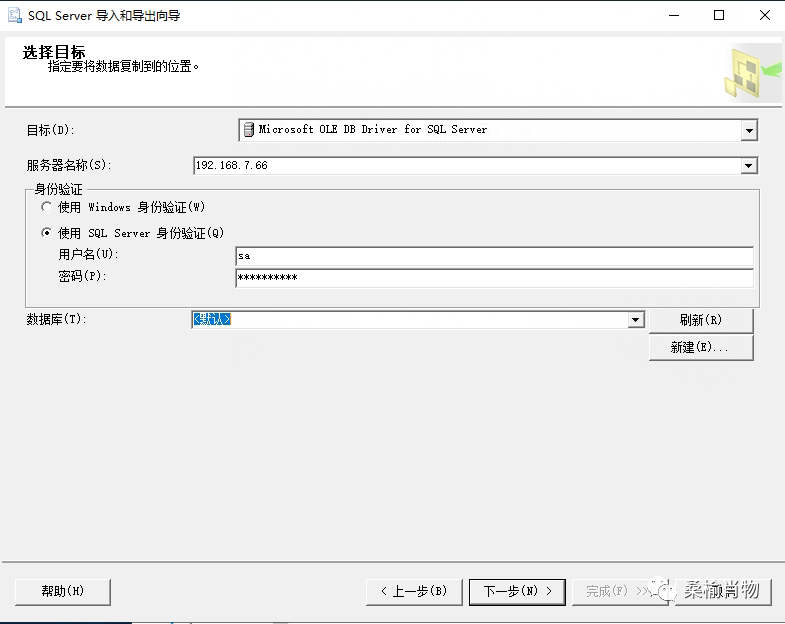Click the 刷新(R) refresh button
This screenshot has height=624, width=785.
(701, 320)
